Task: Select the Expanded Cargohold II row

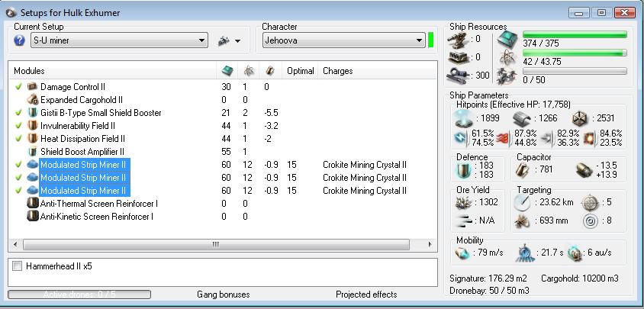Action: [224, 100]
